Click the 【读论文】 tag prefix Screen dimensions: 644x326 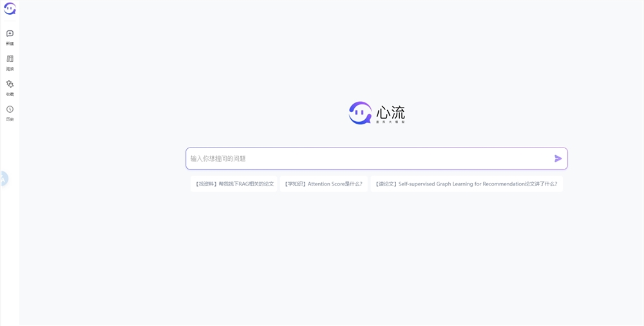[386, 184]
